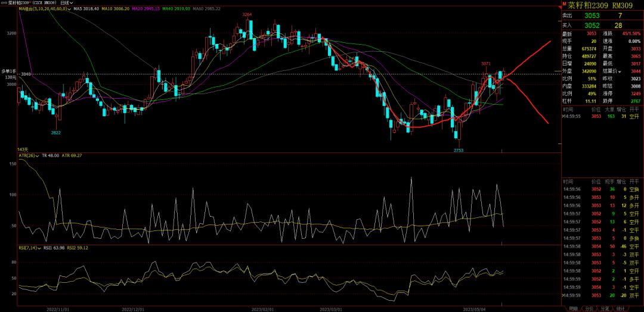Click the red M icon beside contract name
Viewport: 644px width, 312px height.
565,4
